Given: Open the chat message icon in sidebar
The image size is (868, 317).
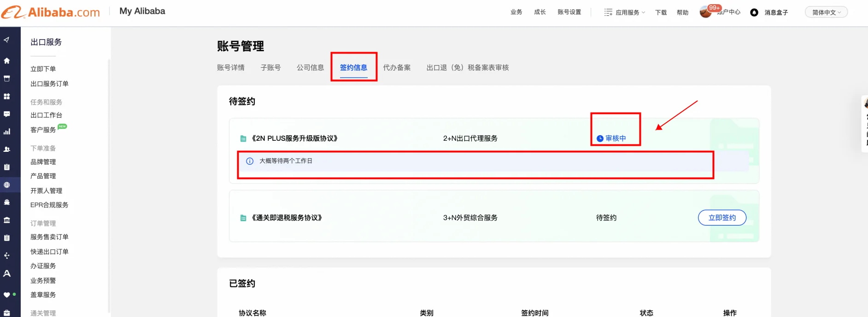Looking at the screenshot, I should pos(7,114).
